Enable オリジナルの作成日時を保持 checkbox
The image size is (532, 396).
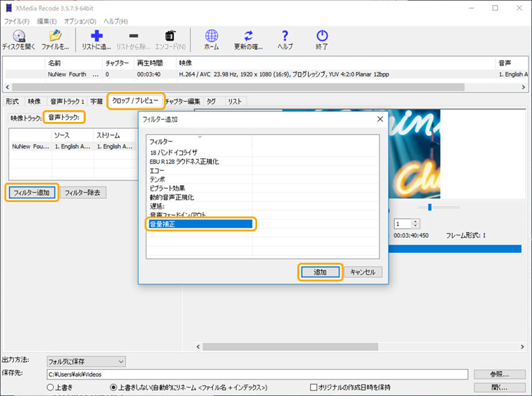point(314,388)
